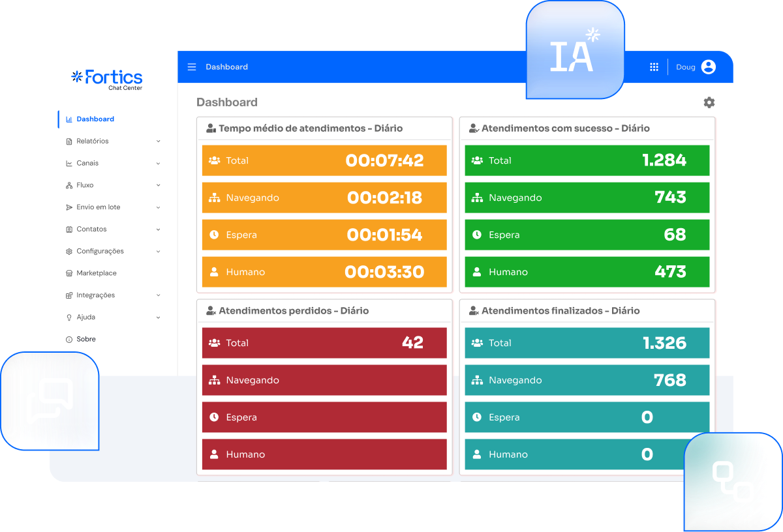Expand the Integrações submenu arrow

[158, 295]
